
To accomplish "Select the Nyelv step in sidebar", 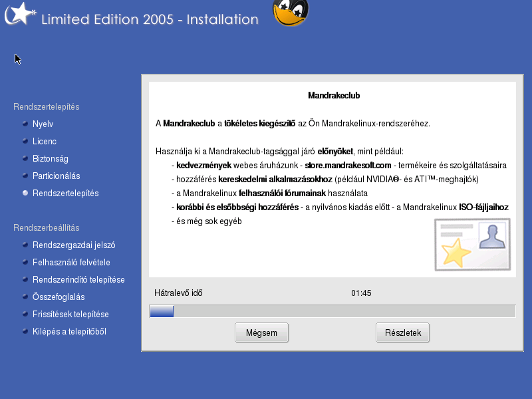I will (43, 124).
